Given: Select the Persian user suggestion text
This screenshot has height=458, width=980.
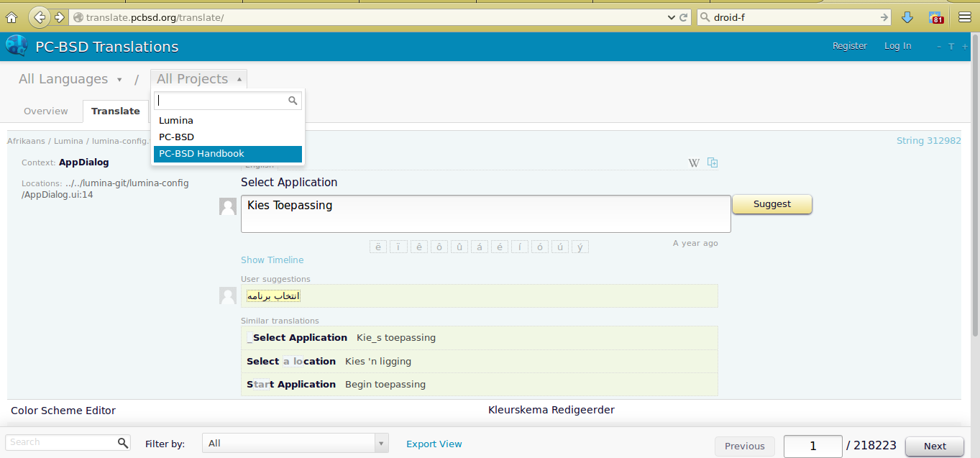Looking at the screenshot, I should (x=273, y=296).
